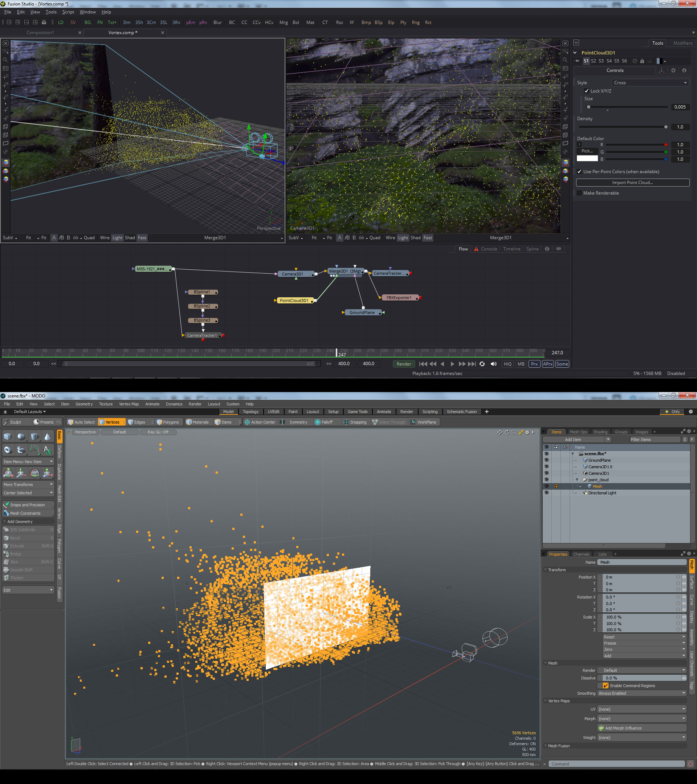This screenshot has height=784, width=697.
Task: Select MODO text tool icon
Action: coord(47,450)
